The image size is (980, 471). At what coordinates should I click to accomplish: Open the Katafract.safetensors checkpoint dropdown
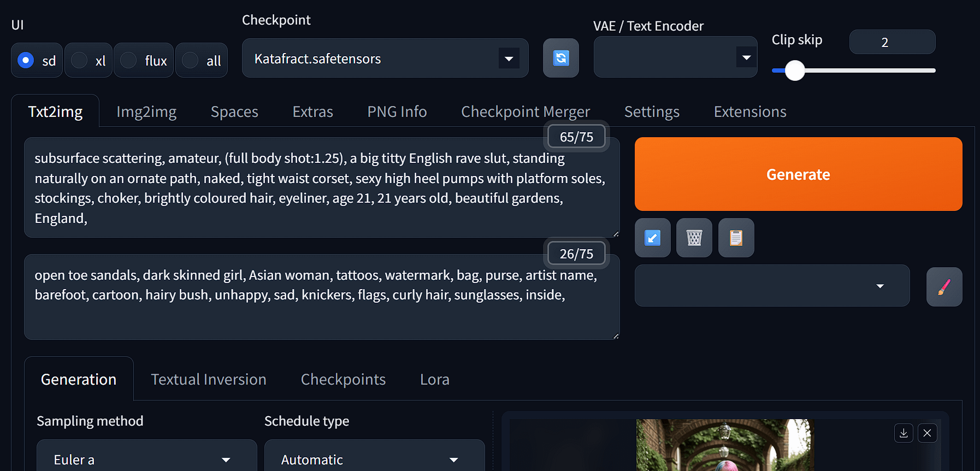point(385,58)
